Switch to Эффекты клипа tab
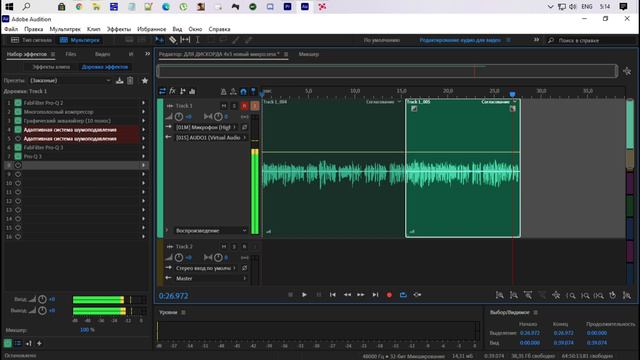 pyautogui.click(x=51, y=67)
